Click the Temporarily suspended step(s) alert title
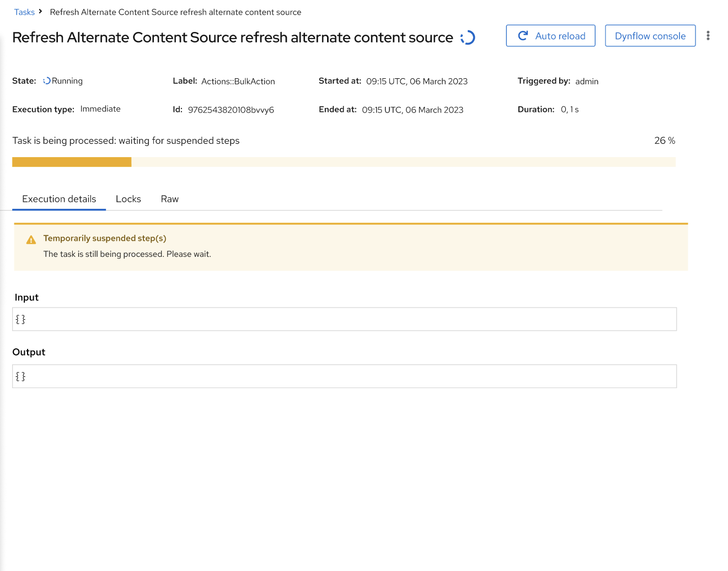 click(105, 238)
